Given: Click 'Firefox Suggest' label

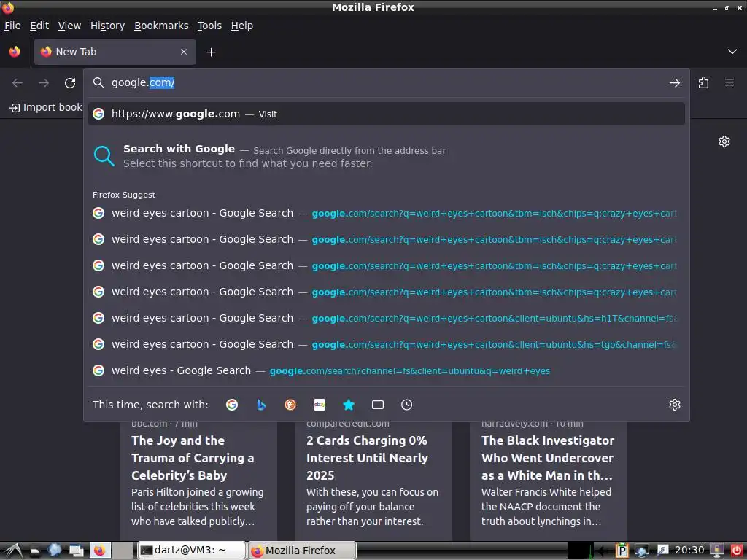Looking at the screenshot, I should click(x=124, y=195).
